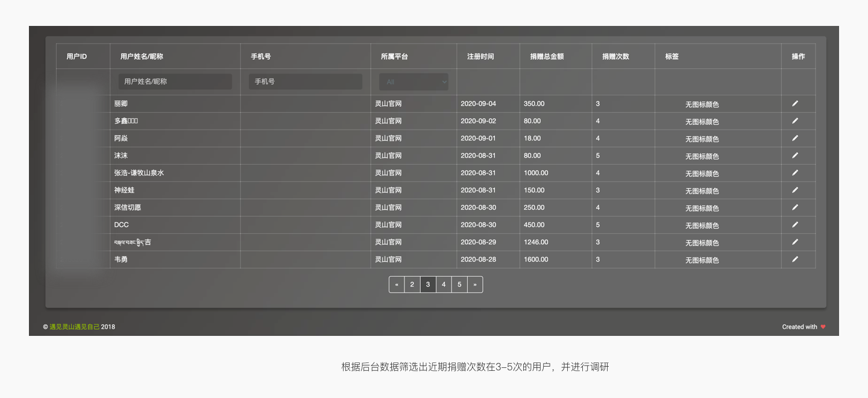Go to page 4
Screen dimensions: 868x398
pyautogui.click(x=444, y=285)
